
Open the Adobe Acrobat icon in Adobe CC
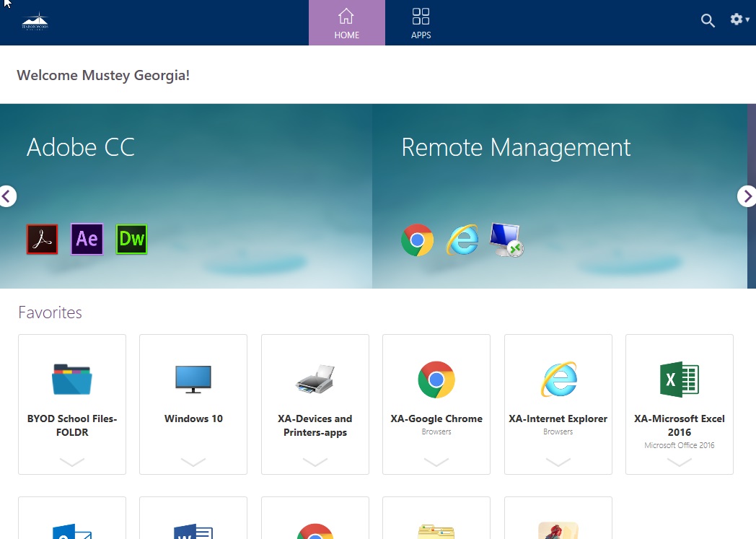tap(42, 239)
